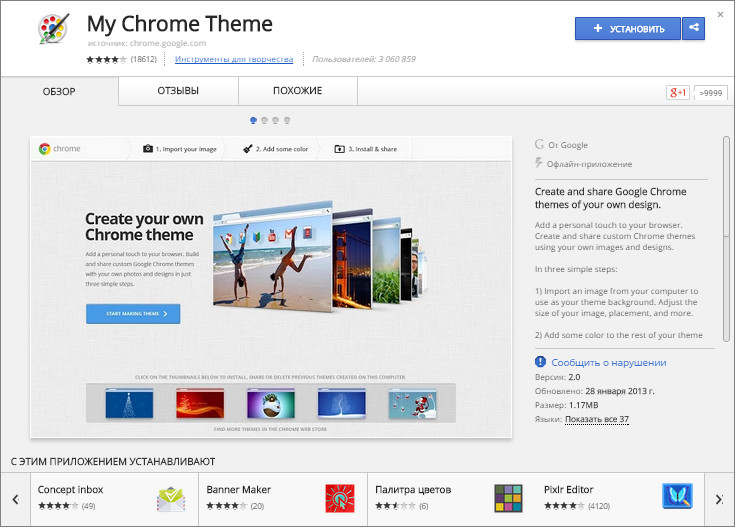This screenshot has width=735, height=527.
Task: Open the Banner Maker app icon
Action: (x=340, y=497)
